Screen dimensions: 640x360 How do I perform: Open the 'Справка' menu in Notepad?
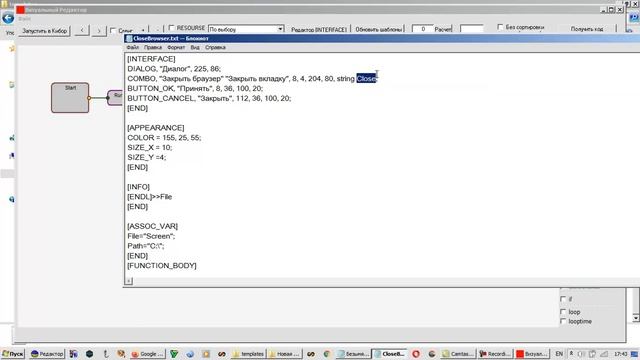coord(215,47)
